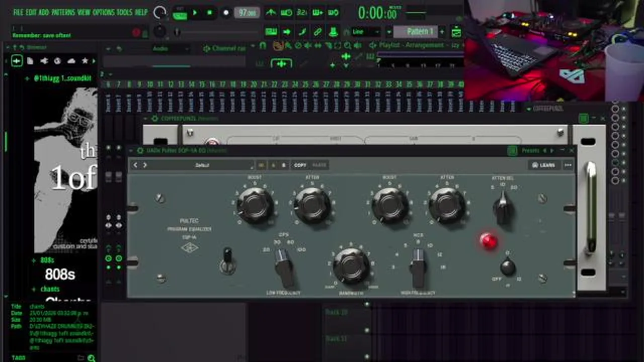
Task: Open the PATTERNS menu
Action: (63, 12)
